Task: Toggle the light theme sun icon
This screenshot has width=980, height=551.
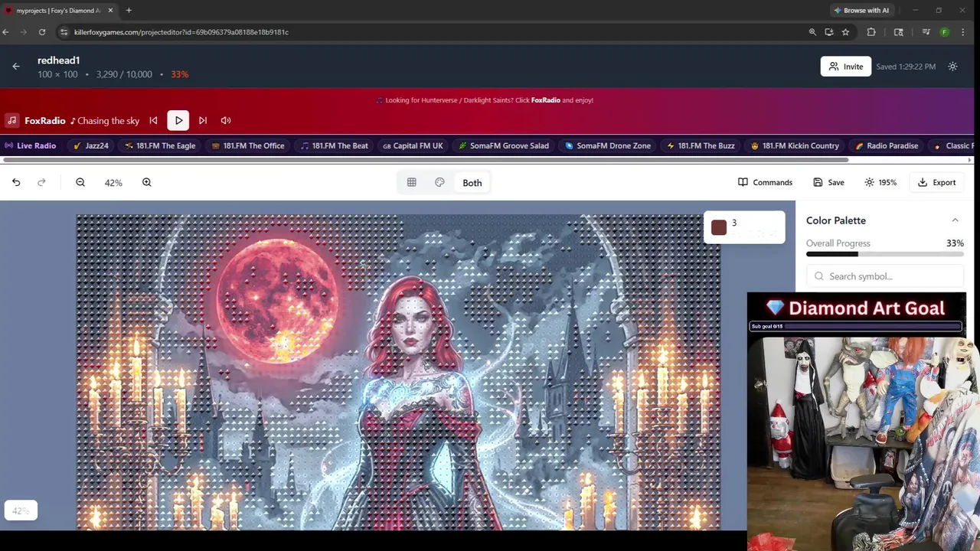Action: (952, 67)
